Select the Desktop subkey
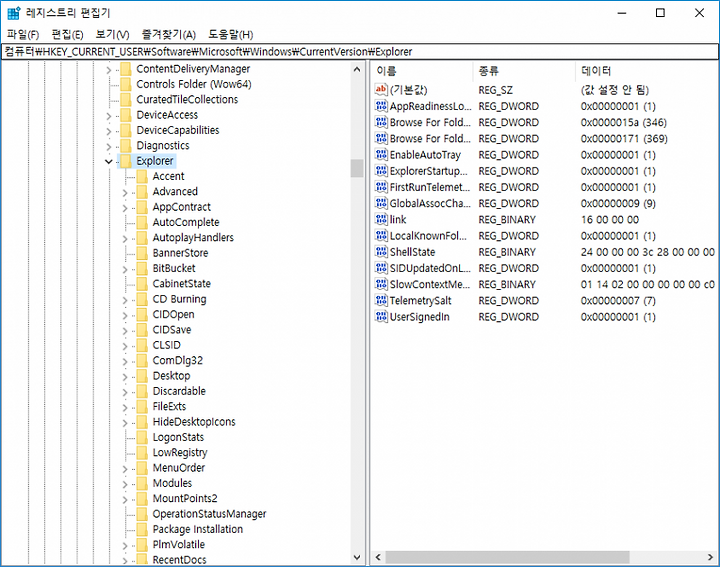 [x=171, y=376]
